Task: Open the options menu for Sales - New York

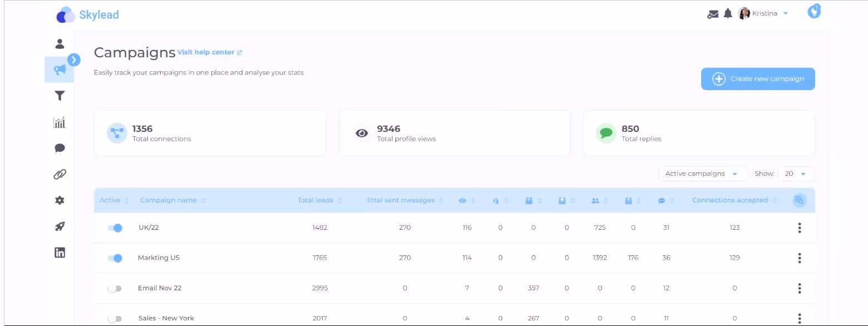Action: coord(799,318)
